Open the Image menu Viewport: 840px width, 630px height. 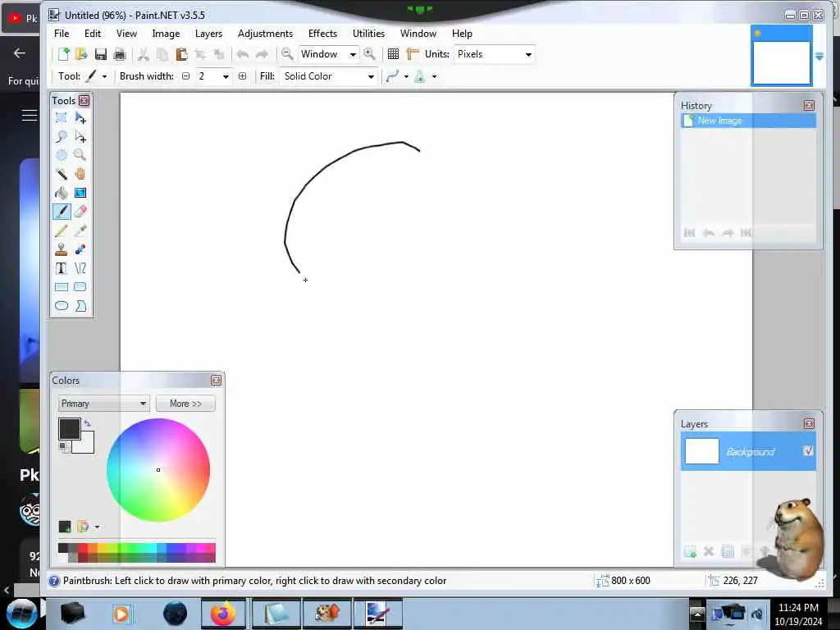[166, 33]
